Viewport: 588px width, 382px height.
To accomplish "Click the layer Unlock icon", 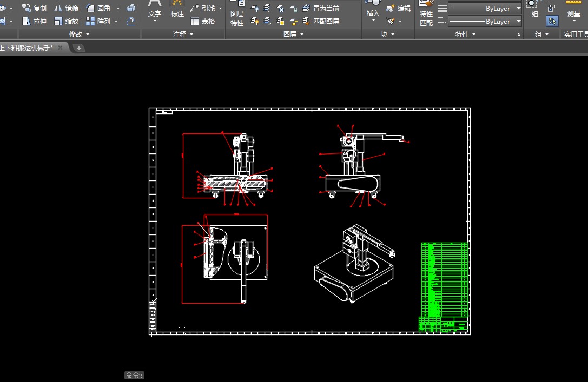I will tap(294, 22).
